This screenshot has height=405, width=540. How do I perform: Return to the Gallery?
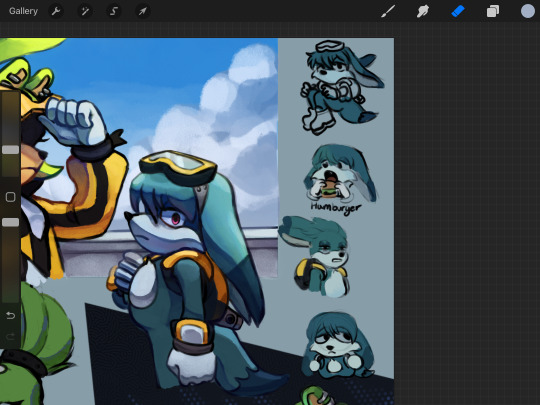(23, 11)
